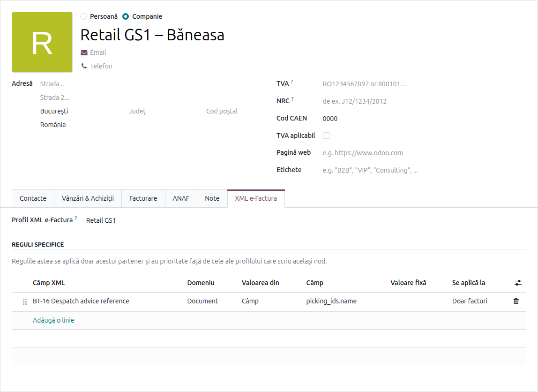Select the Persoană radio button
The width and height of the screenshot is (538, 392).
click(83, 16)
